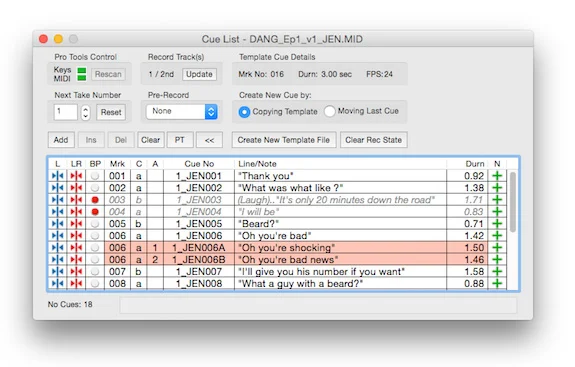Click the Next Take Number input field
The width and height of the screenshot is (575, 367).
tap(66, 112)
